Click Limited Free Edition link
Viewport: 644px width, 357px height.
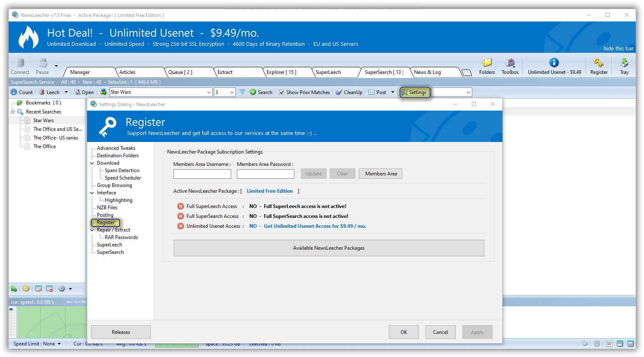pyautogui.click(x=270, y=191)
